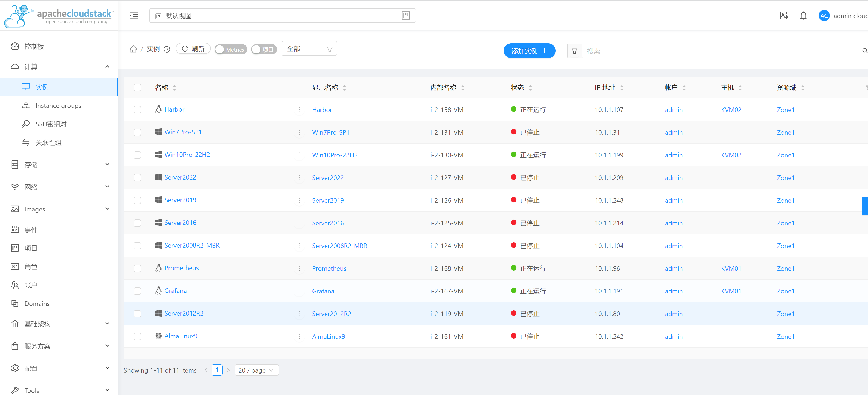Image resolution: width=868 pixels, height=395 pixels.
Task: Click the 刷新 refresh button
Action: [193, 49]
